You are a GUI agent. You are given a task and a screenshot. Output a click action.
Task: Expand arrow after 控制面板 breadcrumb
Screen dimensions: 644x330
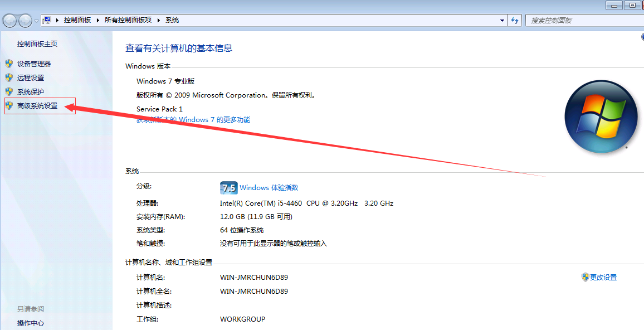point(97,20)
